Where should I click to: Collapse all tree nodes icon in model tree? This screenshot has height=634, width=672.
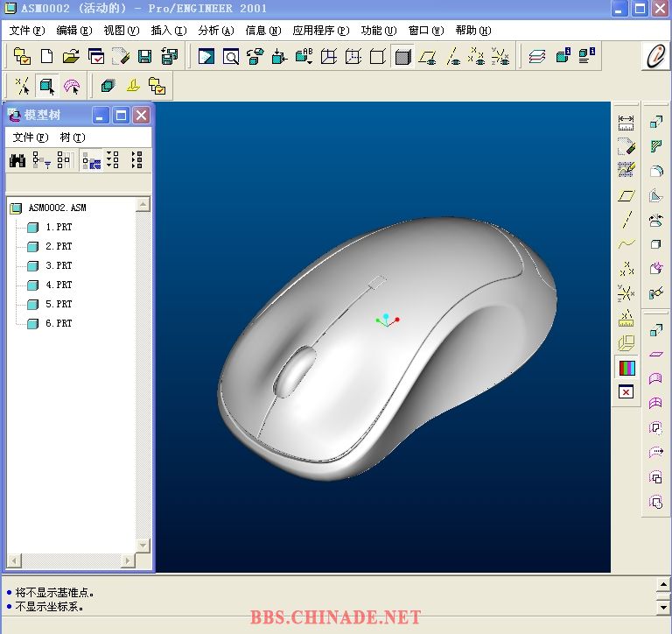(x=136, y=160)
